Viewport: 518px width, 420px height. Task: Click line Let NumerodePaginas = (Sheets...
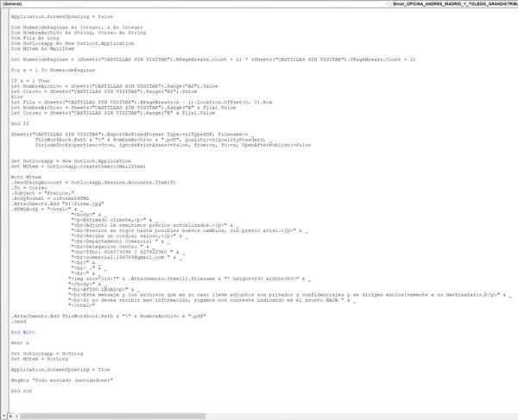coord(213,60)
